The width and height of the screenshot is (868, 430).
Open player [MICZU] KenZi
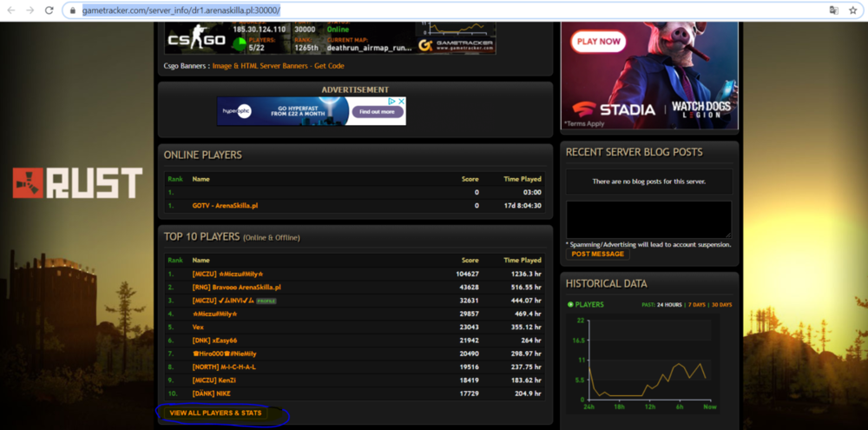[x=214, y=380]
